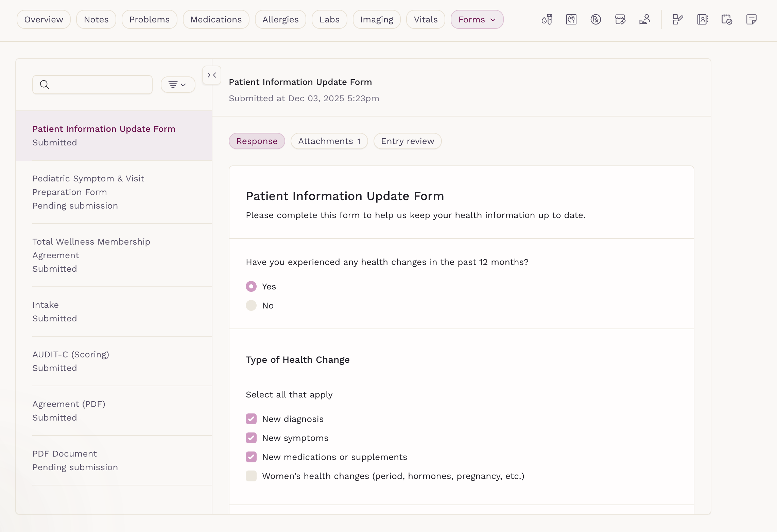This screenshot has height=532, width=777.
Task: Expand the Forms tab dropdown
Action: click(x=477, y=19)
